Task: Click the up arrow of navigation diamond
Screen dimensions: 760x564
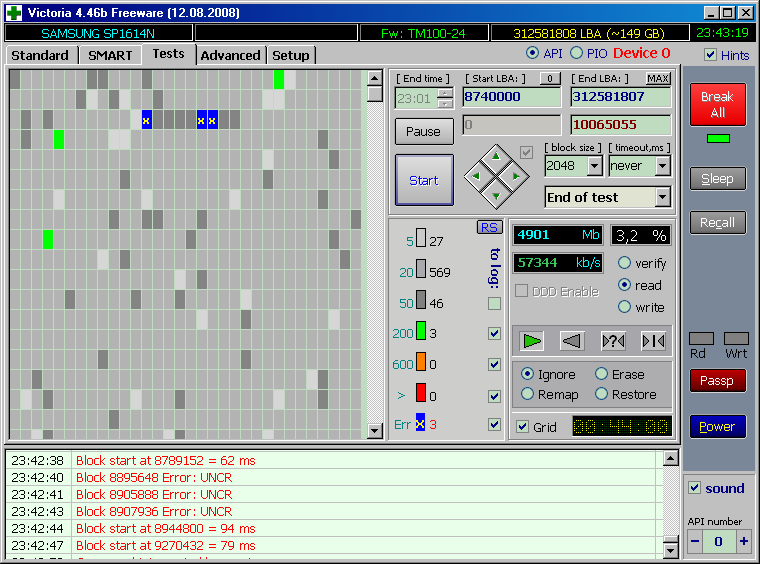Action: [x=496, y=156]
